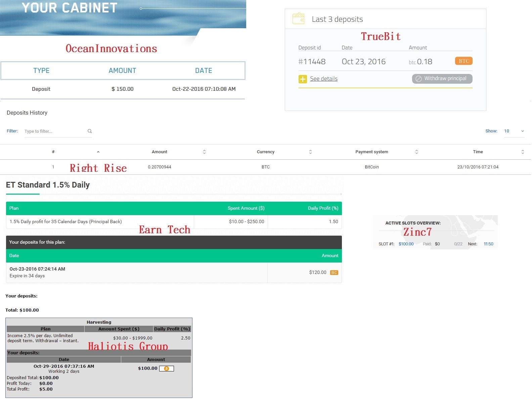532x400 pixels.
Task: Click the Oct-29-2016 07:37:16 AM date
Action: pyautogui.click(x=64, y=366)
